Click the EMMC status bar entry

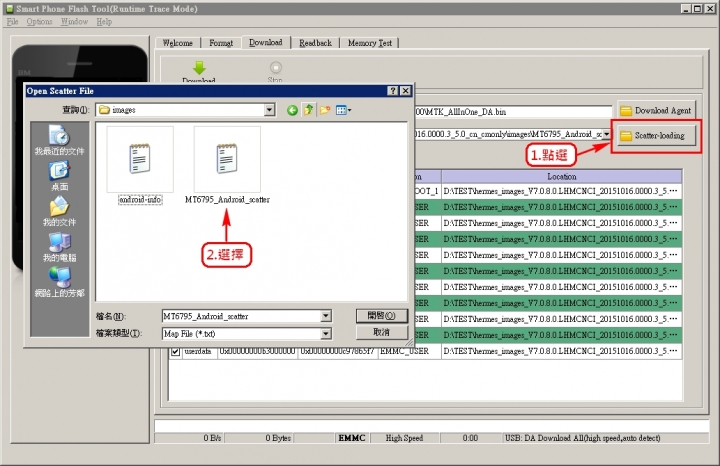pos(352,438)
